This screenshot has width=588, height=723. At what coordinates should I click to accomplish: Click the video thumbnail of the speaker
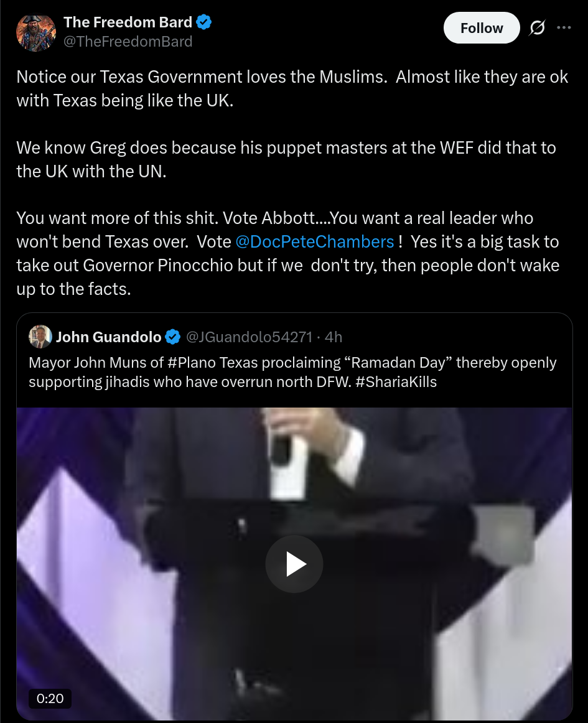294,564
